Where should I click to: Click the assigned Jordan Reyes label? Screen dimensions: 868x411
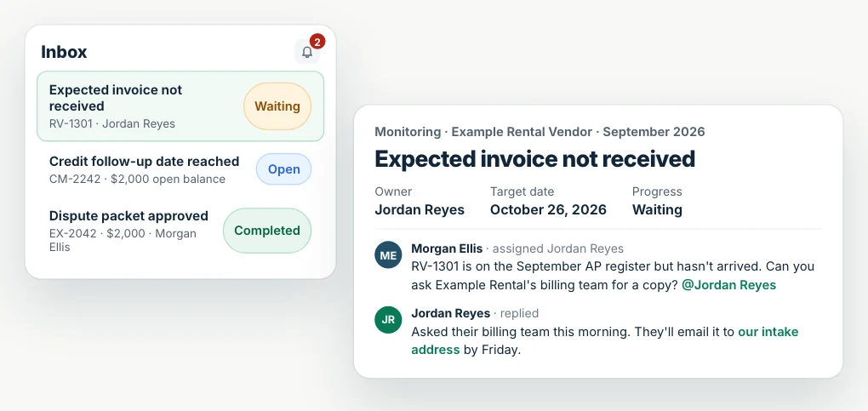click(558, 248)
